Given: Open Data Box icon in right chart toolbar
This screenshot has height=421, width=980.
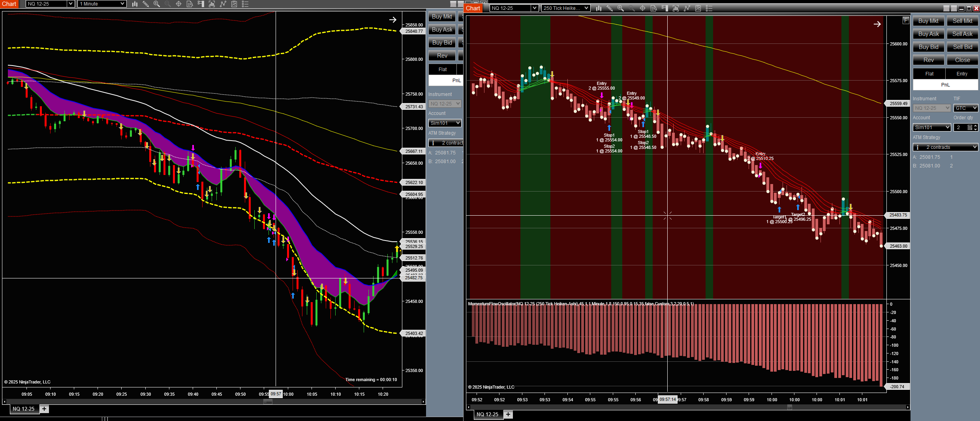Looking at the screenshot, I should coord(653,8).
